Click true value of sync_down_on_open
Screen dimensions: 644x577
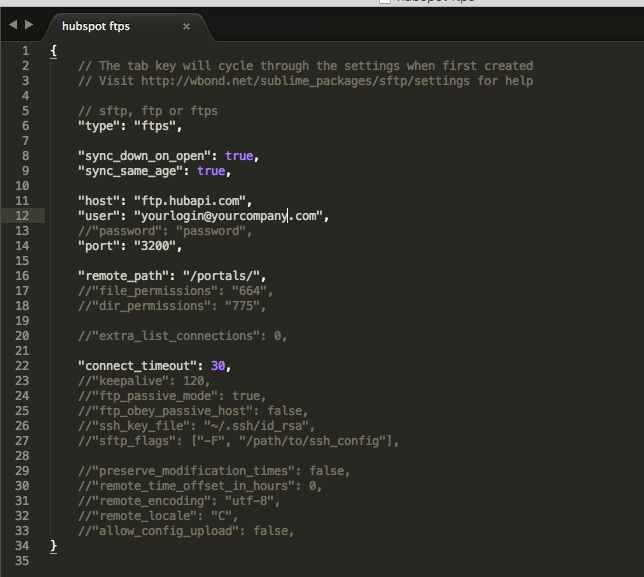[x=239, y=156]
